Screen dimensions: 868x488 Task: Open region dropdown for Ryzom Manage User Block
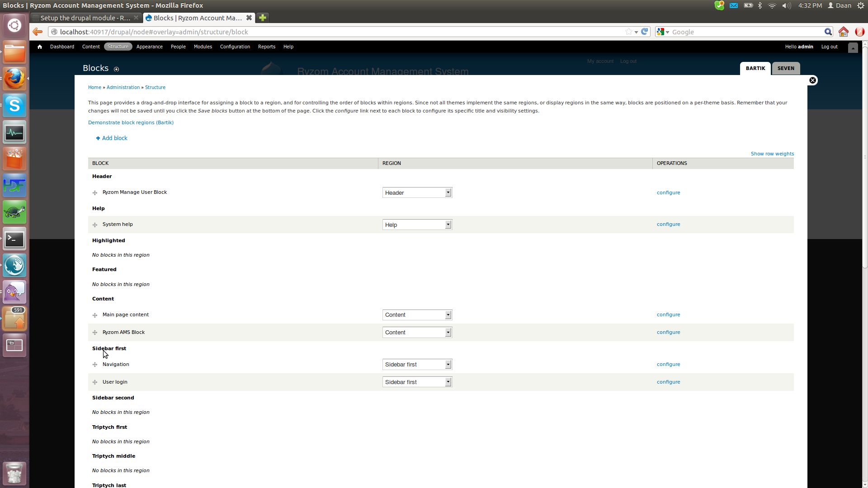pos(417,192)
